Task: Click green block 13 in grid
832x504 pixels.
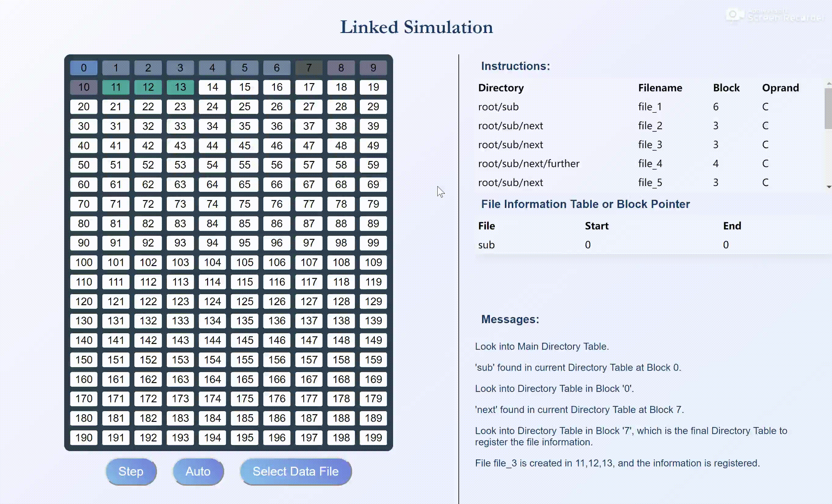Action: pyautogui.click(x=180, y=87)
